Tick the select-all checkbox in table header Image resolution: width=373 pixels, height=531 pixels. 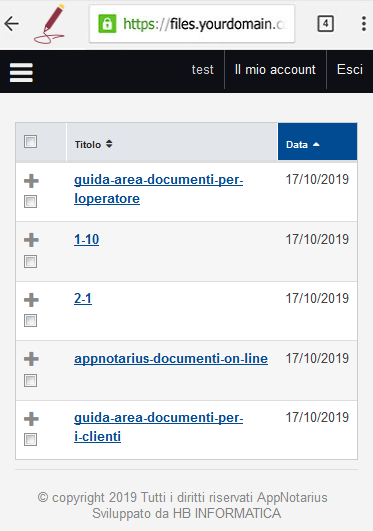pyautogui.click(x=30, y=141)
